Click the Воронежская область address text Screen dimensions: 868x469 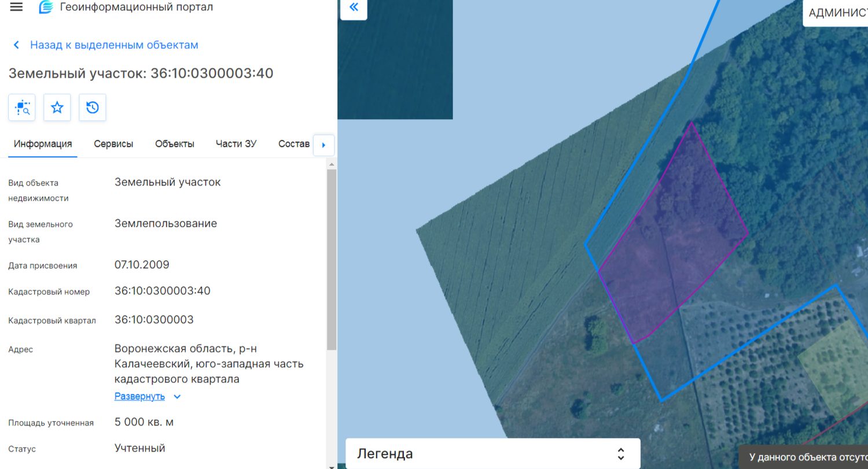[x=209, y=364]
